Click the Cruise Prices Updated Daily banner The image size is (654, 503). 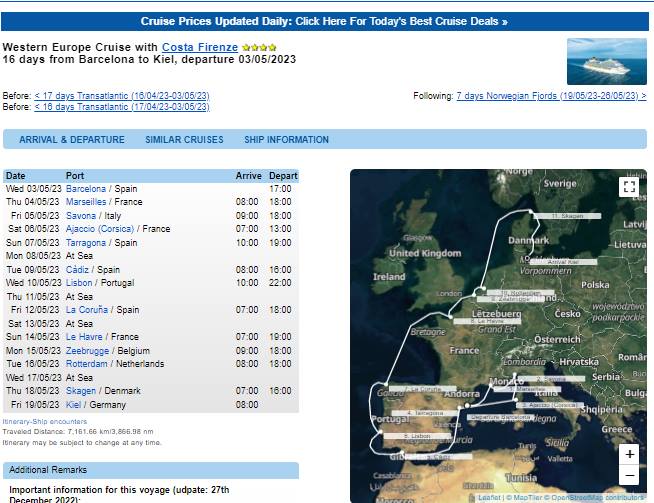pyautogui.click(x=324, y=21)
